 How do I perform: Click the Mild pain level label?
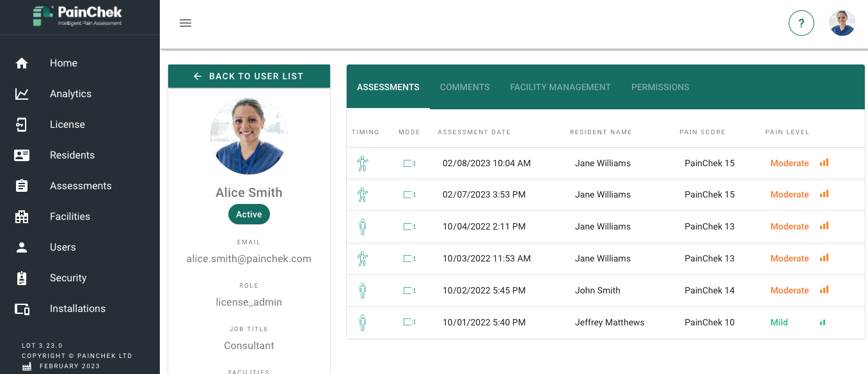click(779, 322)
